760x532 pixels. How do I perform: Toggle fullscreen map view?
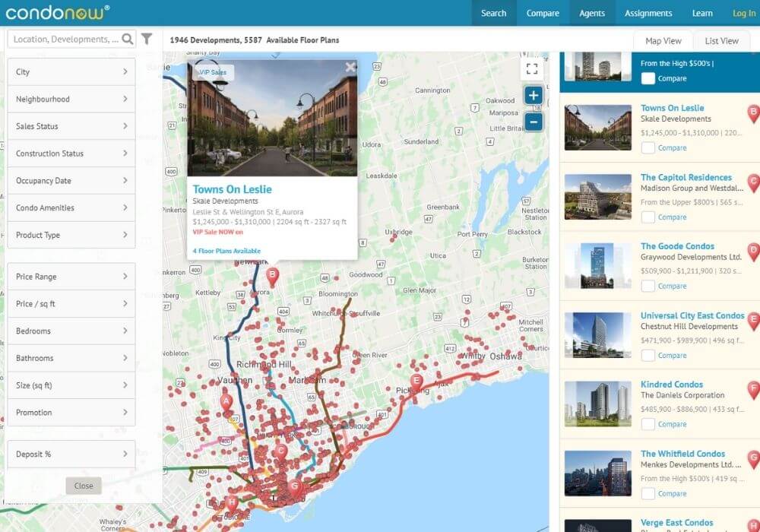tap(532, 69)
